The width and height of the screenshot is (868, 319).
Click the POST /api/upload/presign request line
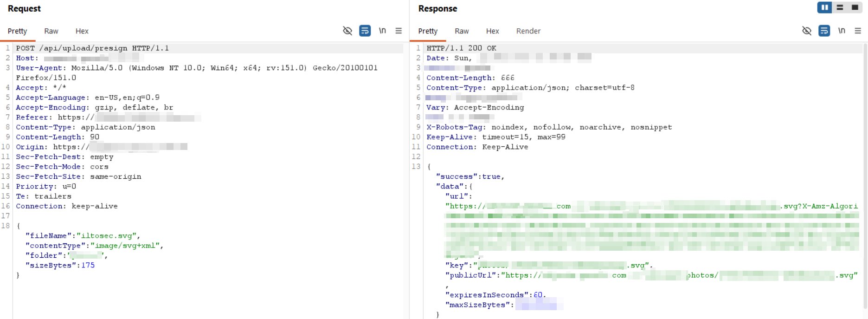point(92,48)
